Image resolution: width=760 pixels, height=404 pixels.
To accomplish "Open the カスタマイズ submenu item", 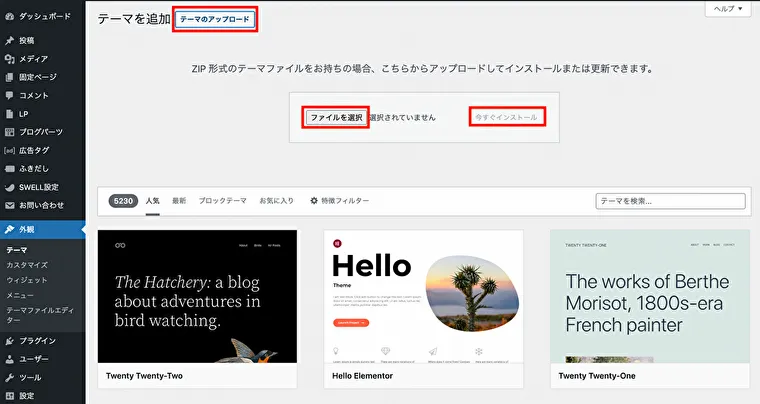I will pos(27,265).
